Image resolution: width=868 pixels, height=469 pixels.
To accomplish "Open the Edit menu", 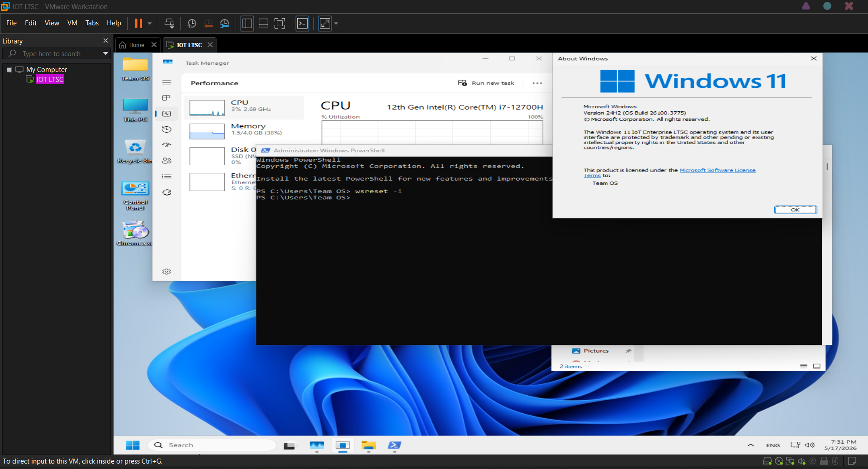I will pos(31,23).
